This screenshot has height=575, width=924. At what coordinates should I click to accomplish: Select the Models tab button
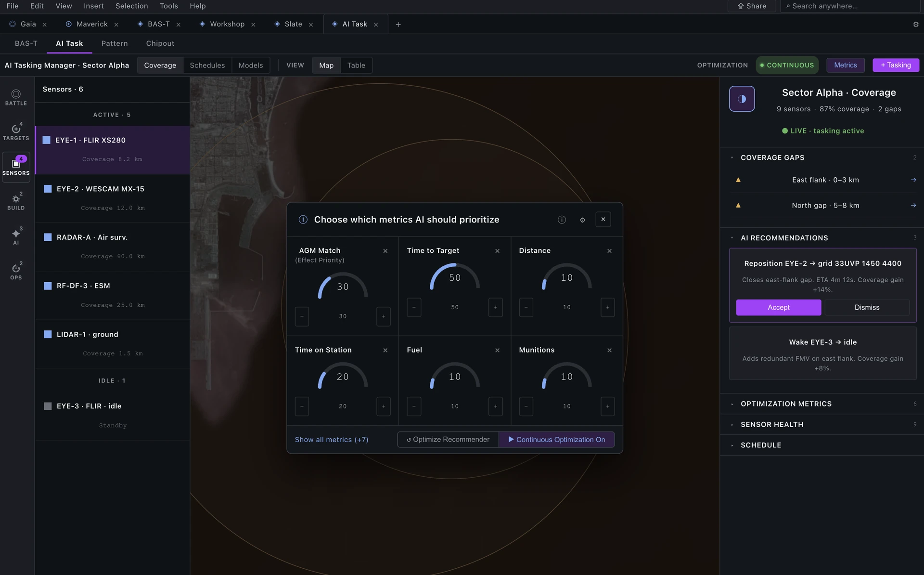coord(251,65)
